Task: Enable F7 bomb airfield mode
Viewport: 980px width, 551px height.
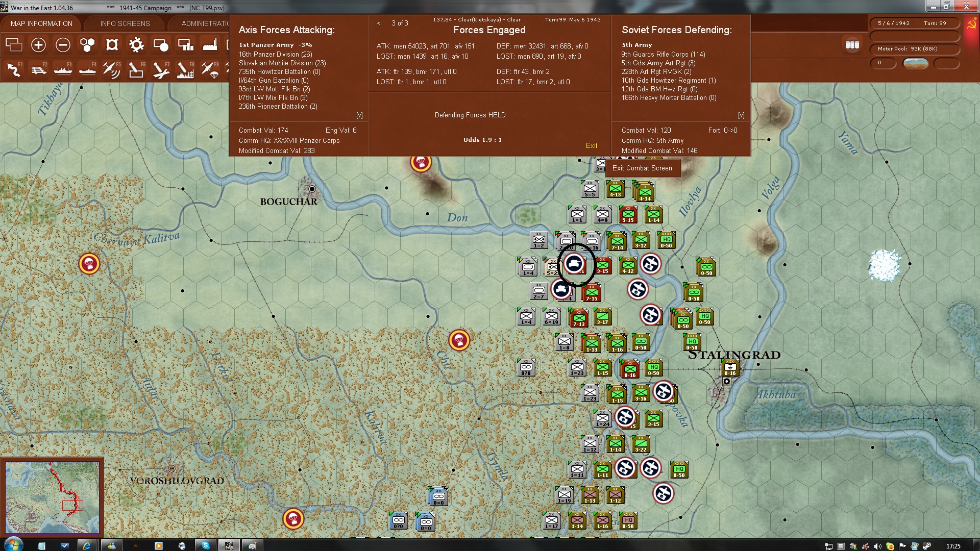Action: pyautogui.click(x=161, y=70)
